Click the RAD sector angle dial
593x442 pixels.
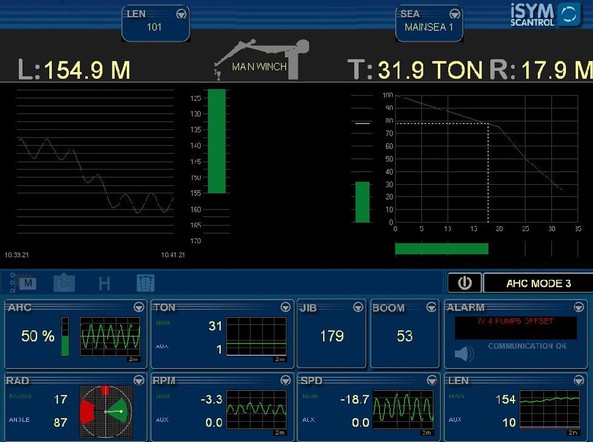click(106, 411)
